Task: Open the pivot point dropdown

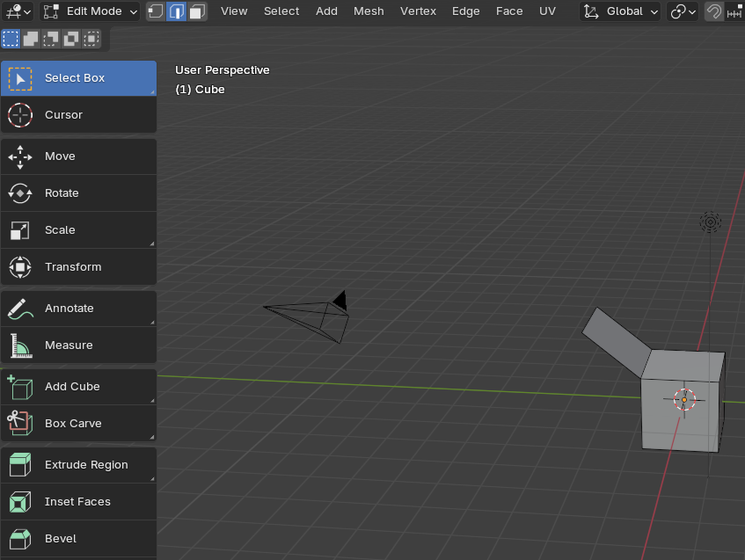Action: click(683, 11)
